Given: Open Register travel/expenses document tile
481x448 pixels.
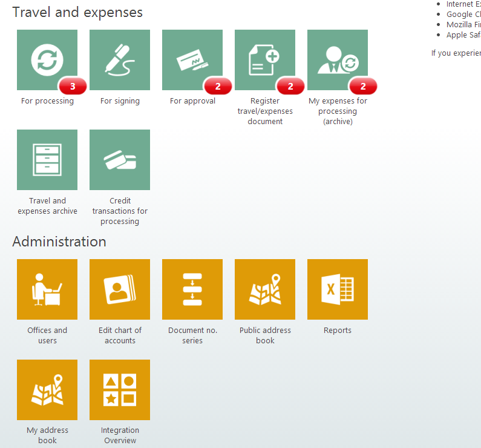Looking at the screenshot, I should click(x=265, y=60).
